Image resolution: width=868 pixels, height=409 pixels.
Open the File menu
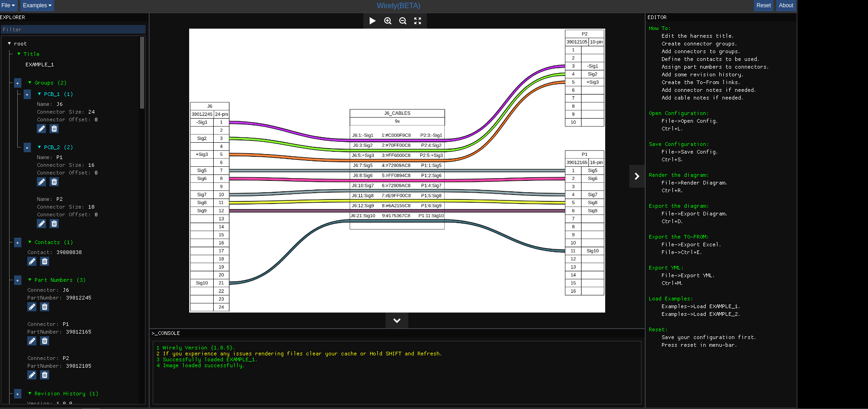click(x=8, y=5)
